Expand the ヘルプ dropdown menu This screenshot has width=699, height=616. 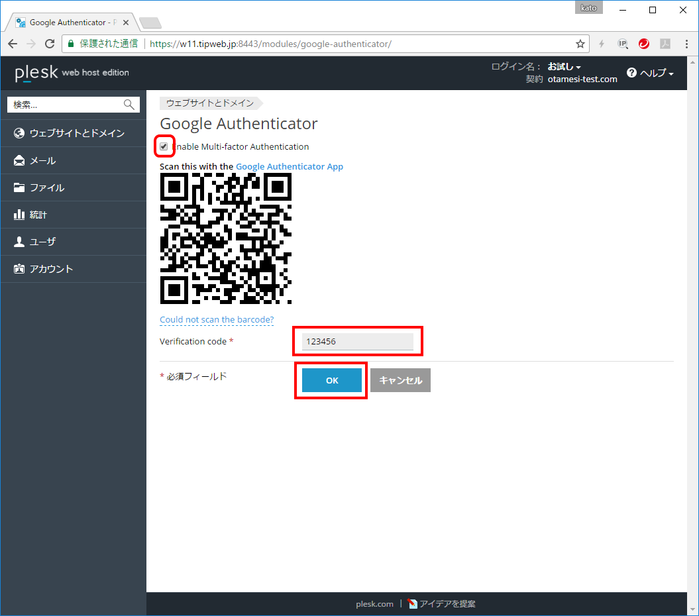(x=657, y=73)
